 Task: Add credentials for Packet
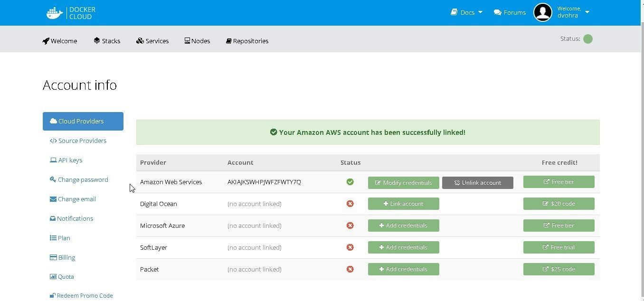tap(404, 269)
